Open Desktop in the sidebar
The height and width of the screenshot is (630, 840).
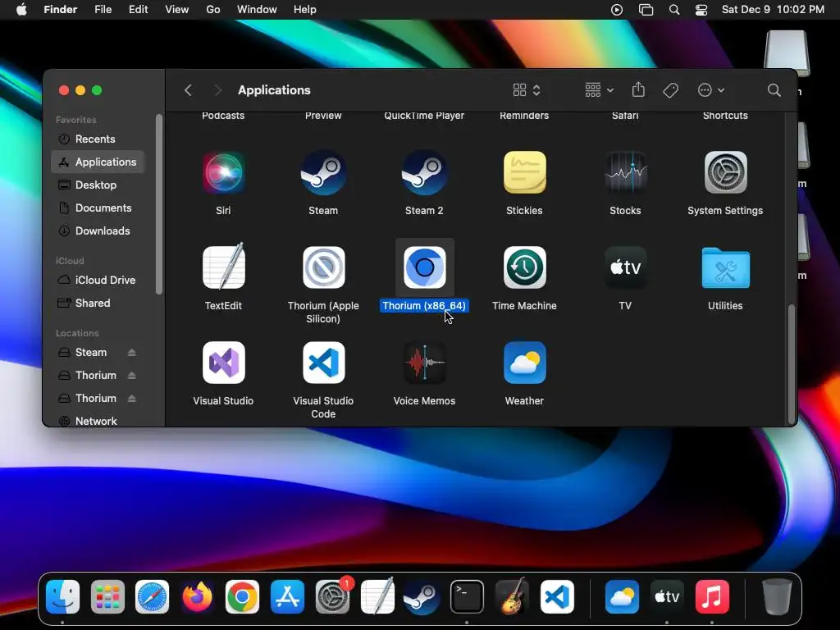[98, 185]
